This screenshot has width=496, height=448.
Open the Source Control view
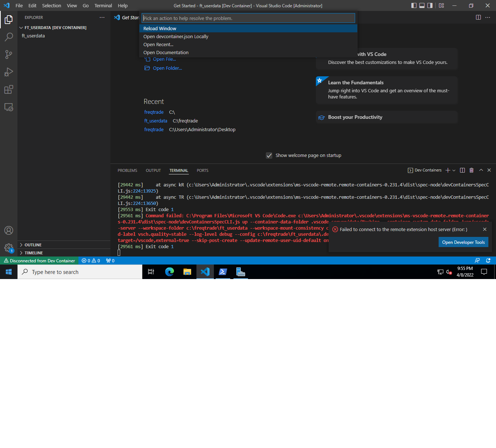click(x=9, y=55)
